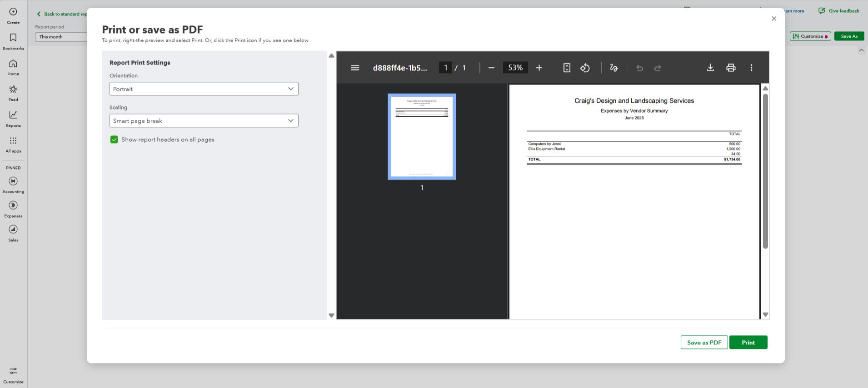Open the Report period This month dropdown
The height and width of the screenshot is (388, 868).
61,37
